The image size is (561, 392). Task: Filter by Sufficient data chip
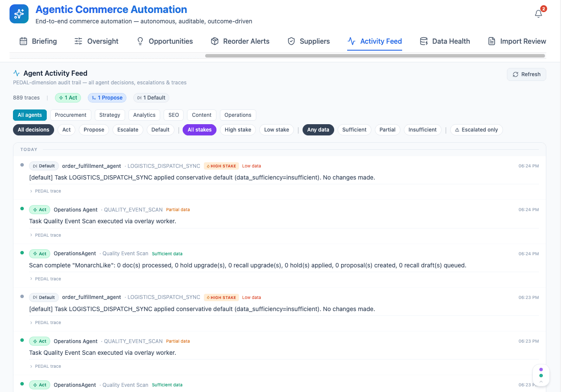coord(355,130)
